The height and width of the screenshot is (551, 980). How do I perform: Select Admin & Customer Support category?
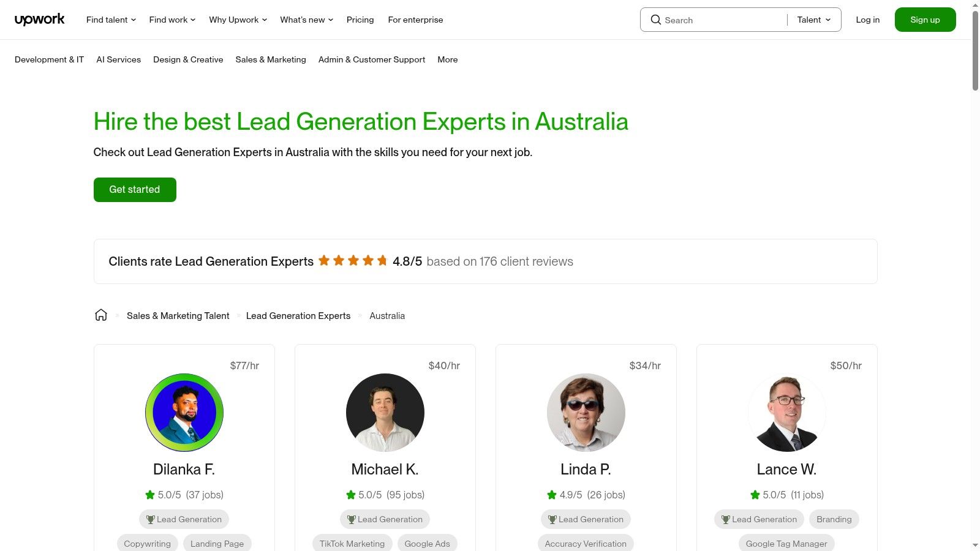[372, 59]
